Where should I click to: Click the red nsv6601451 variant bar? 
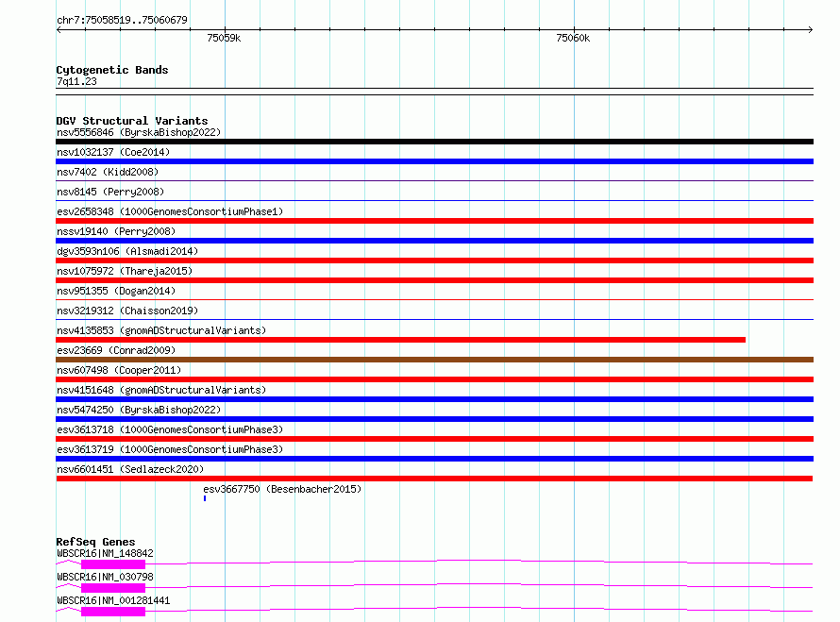click(434, 479)
